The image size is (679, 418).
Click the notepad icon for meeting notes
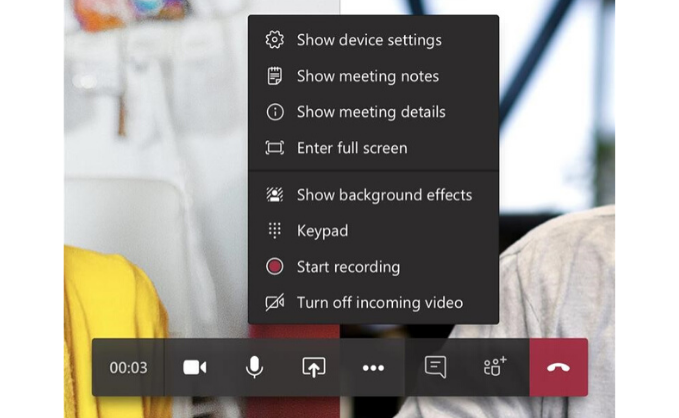(275, 76)
